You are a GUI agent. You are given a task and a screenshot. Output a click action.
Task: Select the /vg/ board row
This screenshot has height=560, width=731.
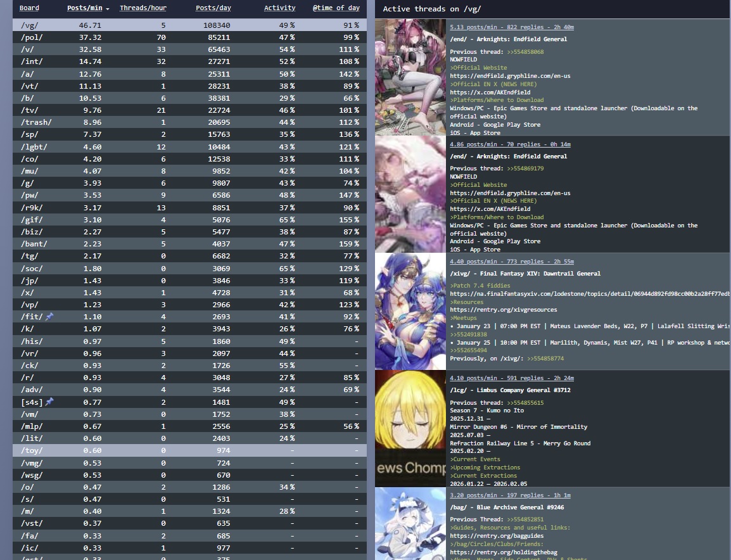click(x=190, y=25)
